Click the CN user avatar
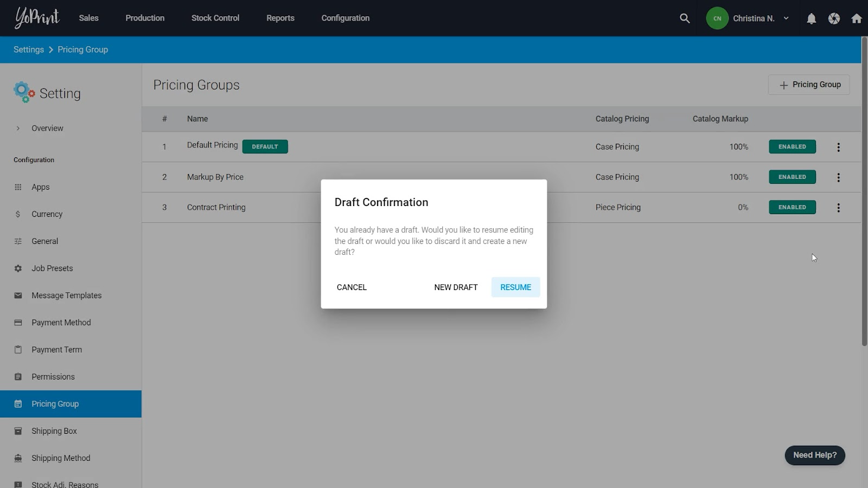 pyautogui.click(x=717, y=18)
